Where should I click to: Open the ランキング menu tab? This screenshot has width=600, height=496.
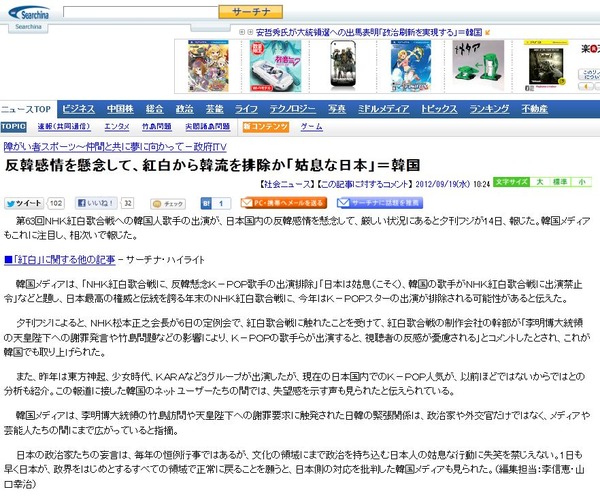[489, 109]
